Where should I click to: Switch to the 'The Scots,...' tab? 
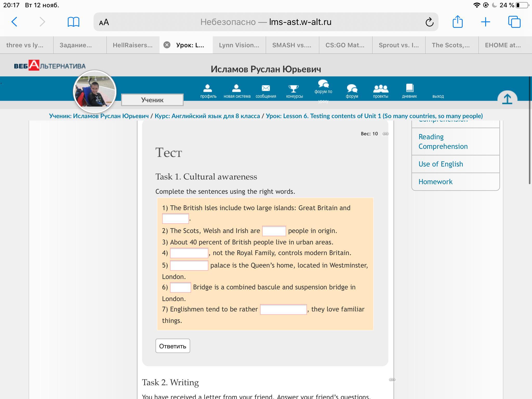tap(451, 45)
